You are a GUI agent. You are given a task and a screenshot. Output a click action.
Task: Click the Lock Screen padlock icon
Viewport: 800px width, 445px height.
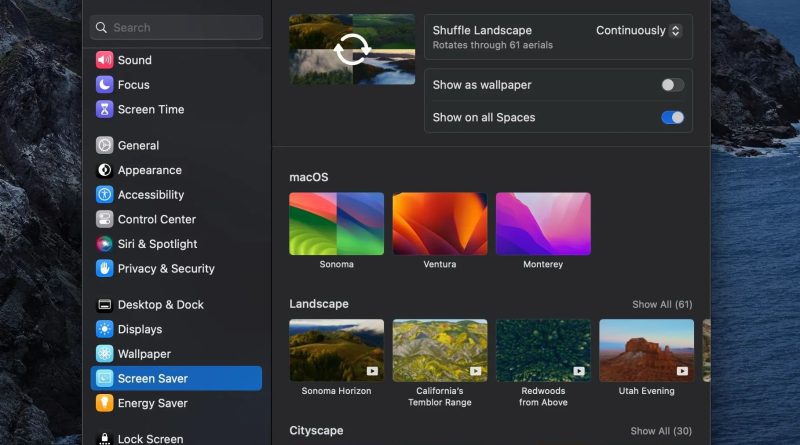104,438
